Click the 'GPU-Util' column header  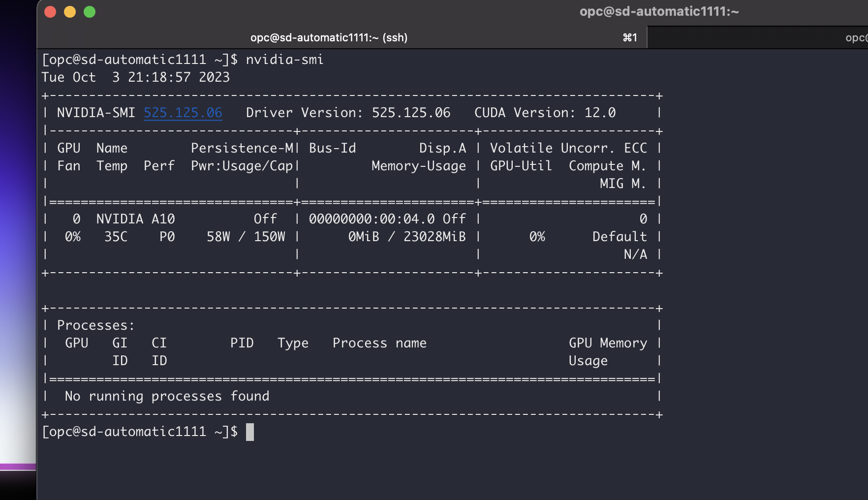click(x=521, y=166)
